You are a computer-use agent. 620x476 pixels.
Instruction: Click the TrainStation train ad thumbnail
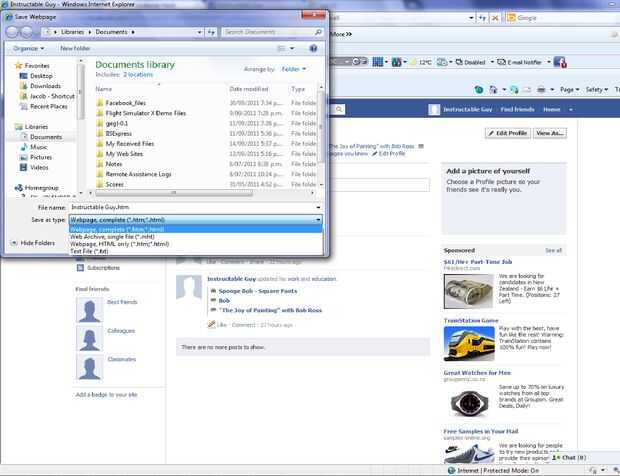pyautogui.click(x=469, y=344)
